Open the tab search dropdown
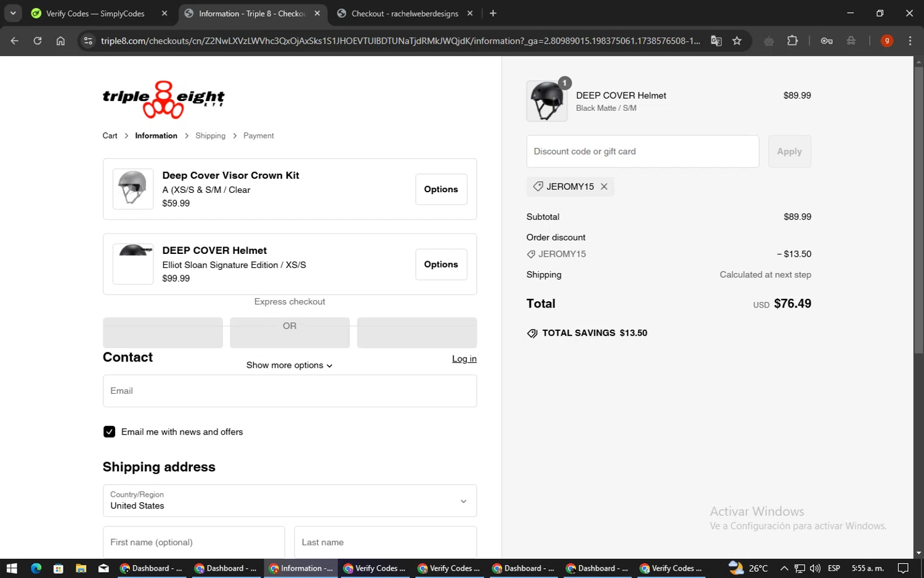The width and height of the screenshot is (924, 578). click(x=13, y=13)
